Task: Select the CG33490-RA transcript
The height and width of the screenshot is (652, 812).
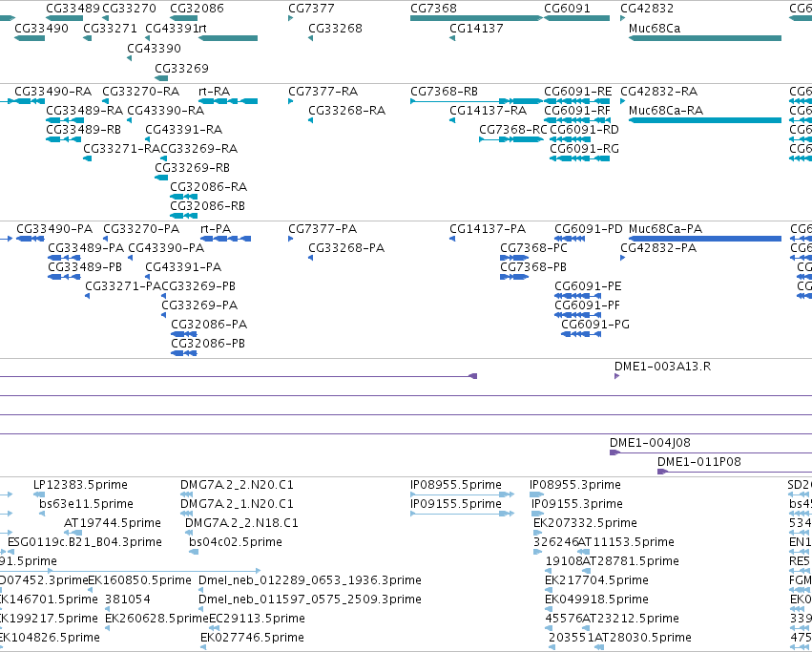Action: 30,101
